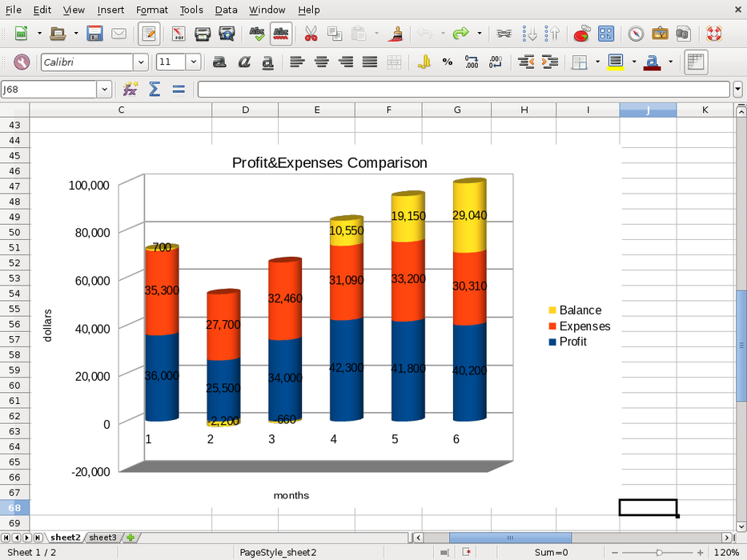Select the Clone Formatting paintbrush
The width and height of the screenshot is (747, 560).
pos(395,34)
